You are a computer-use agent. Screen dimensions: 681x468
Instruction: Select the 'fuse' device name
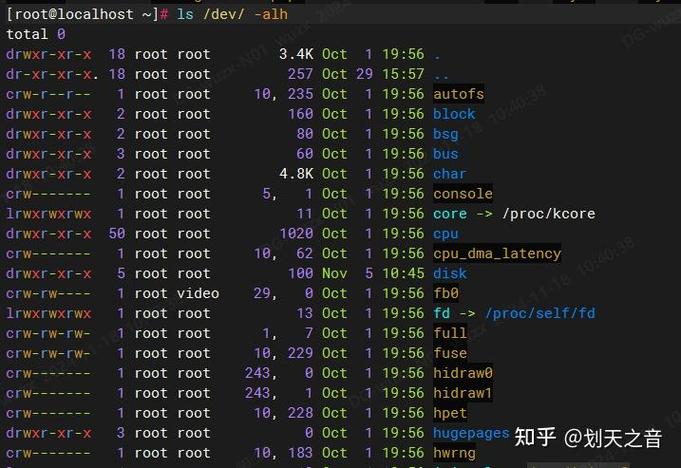[450, 353]
